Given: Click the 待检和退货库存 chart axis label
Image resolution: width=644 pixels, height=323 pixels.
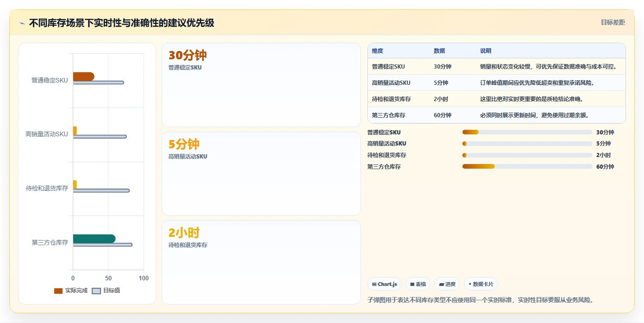Looking at the screenshot, I should (x=47, y=188).
